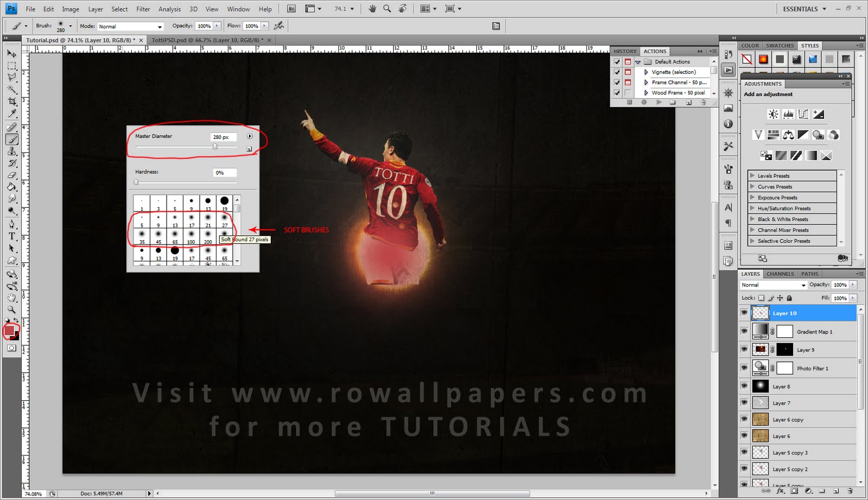This screenshot has height=500, width=868.
Task: Delete action with trash icon in Actions panel
Action: (x=703, y=102)
